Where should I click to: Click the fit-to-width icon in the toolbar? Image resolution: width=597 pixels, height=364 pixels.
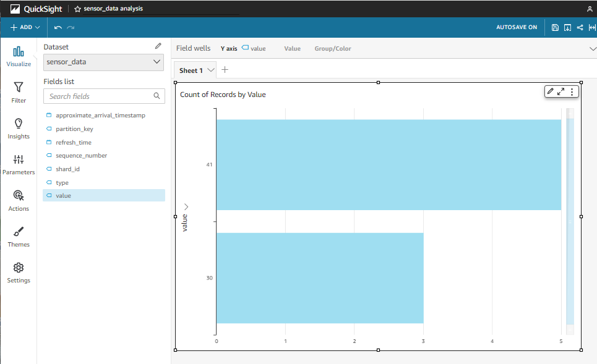pyautogui.click(x=592, y=27)
